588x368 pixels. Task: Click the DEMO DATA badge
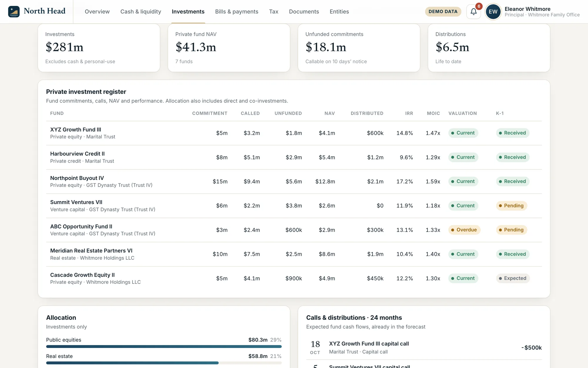443,11
